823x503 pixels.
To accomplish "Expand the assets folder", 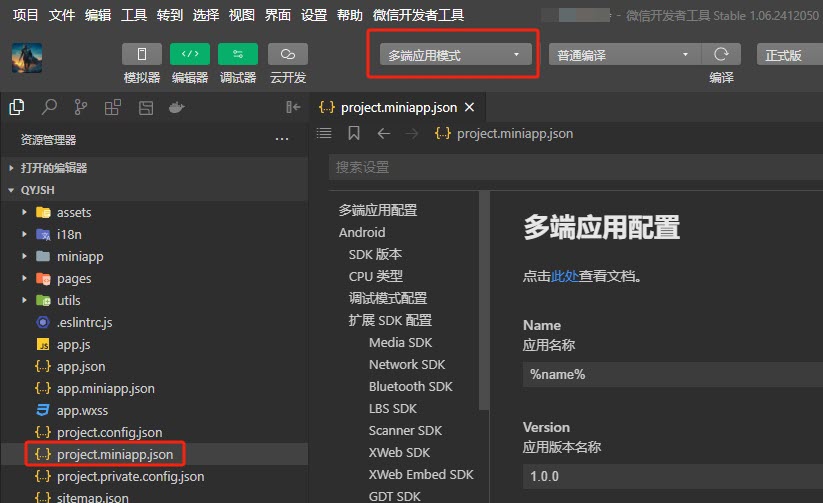I will click(154, 212).
